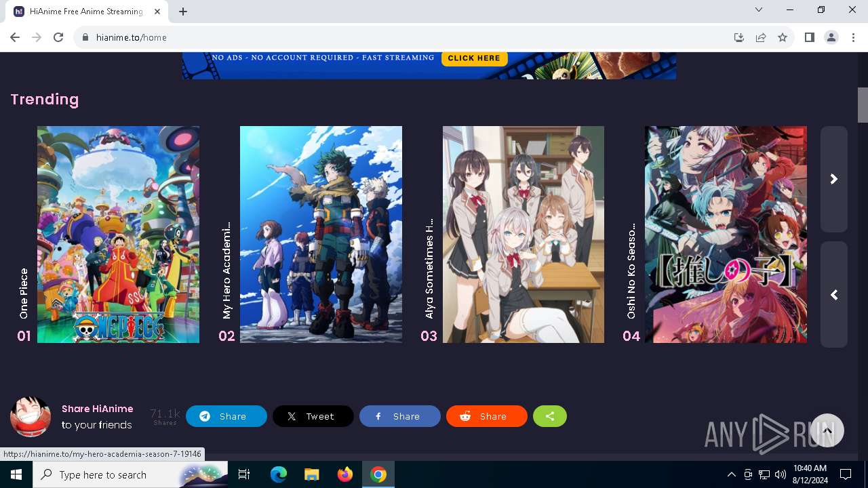
Task: Open the One Piece poster
Action: (118, 235)
